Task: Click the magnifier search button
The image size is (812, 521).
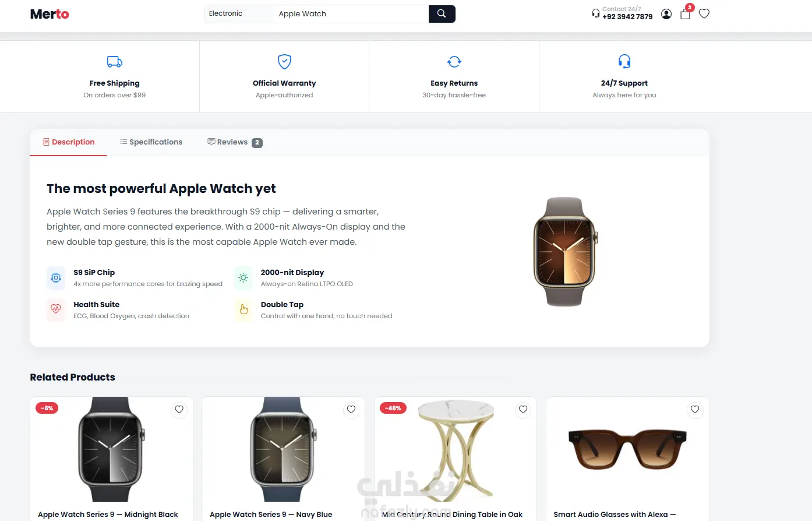Action: [442, 14]
